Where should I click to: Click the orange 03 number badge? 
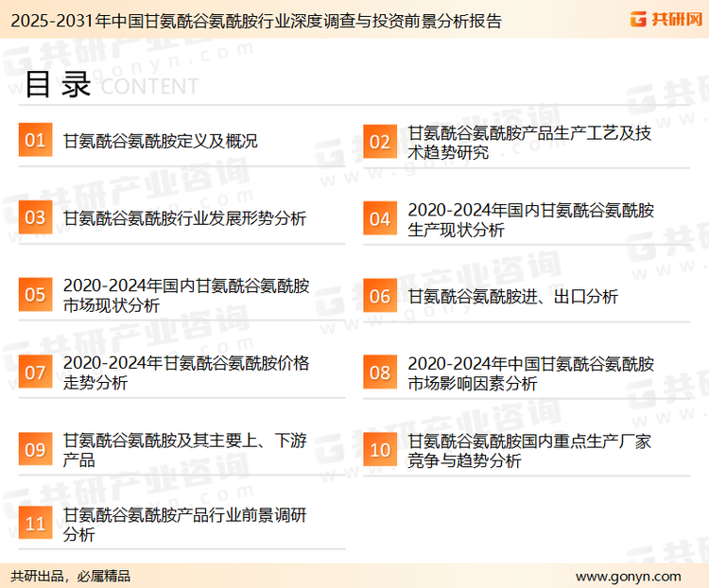(35, 217)
